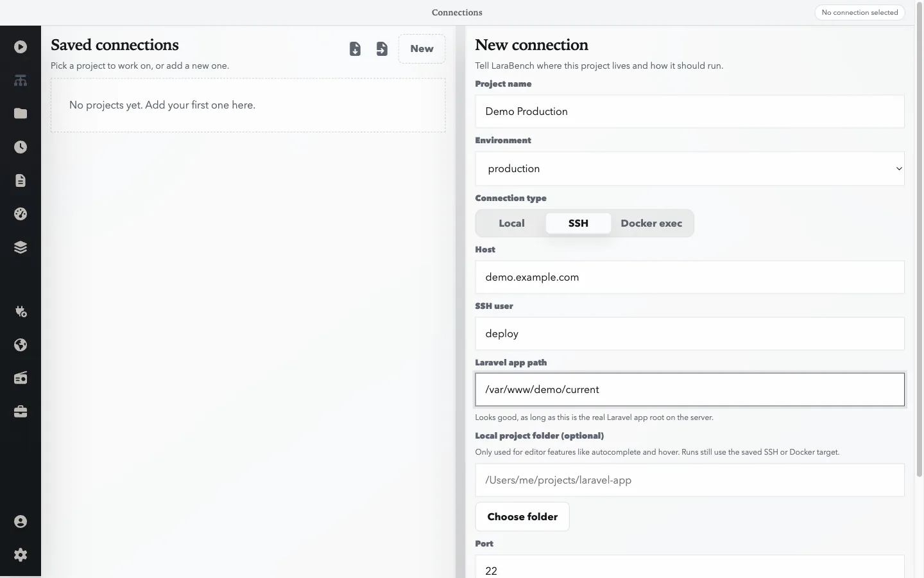
Task: Open the plug connections icon in sidebar
Action: coord(21,311)
